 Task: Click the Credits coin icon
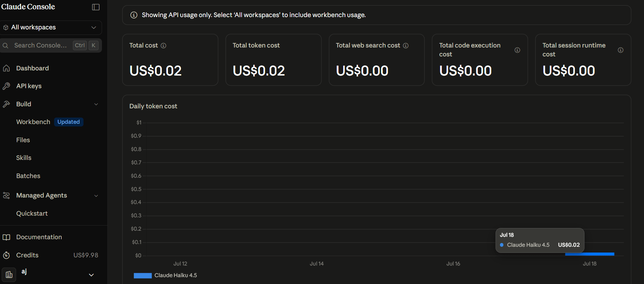pyautogui.click(x=6, y=255)
